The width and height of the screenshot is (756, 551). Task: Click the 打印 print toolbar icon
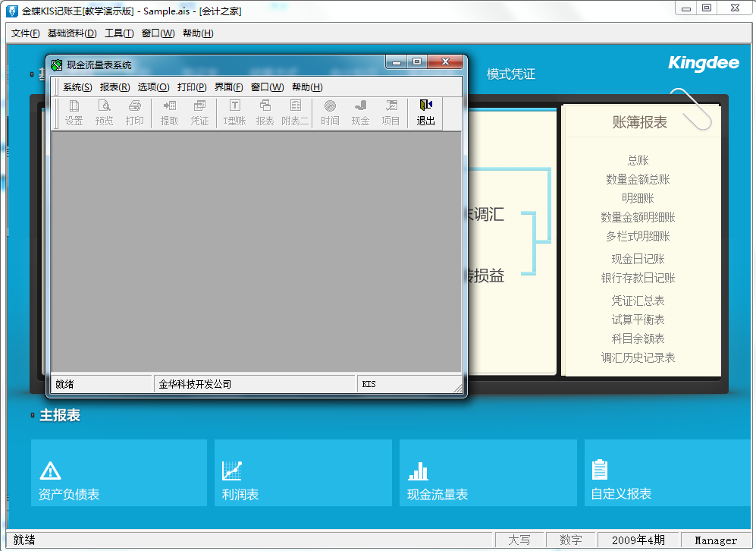tap(134, 113)
